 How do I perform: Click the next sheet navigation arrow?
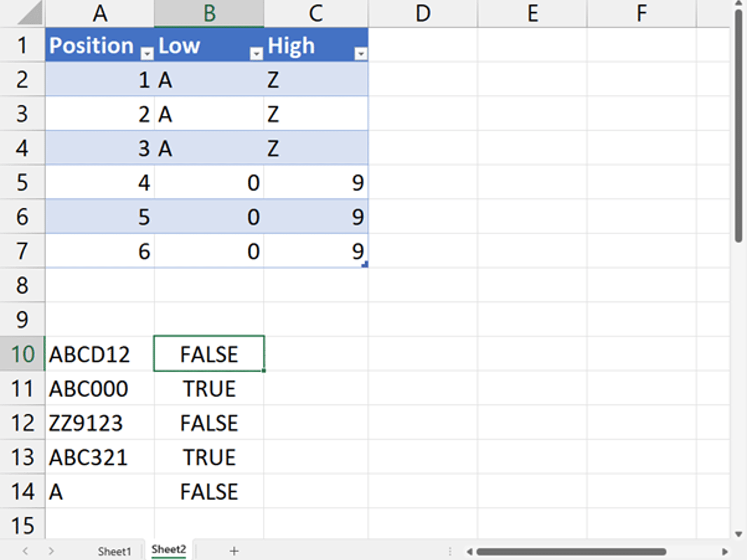[51, 551]
